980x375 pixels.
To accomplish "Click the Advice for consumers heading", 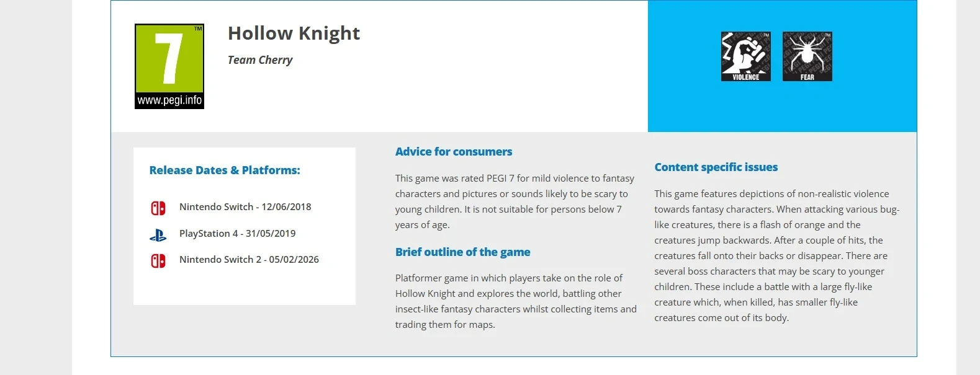I will point(454,152).
